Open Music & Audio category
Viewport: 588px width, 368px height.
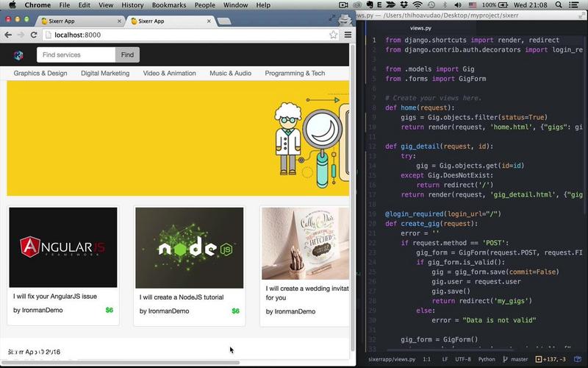pos(230,73)
